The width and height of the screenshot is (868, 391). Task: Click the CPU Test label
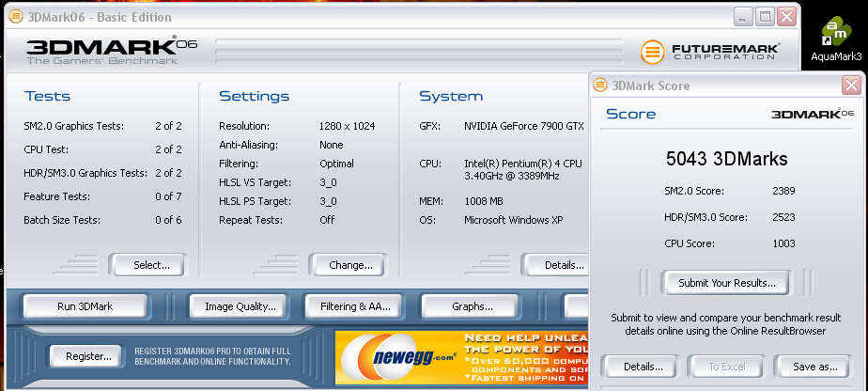coord(47,149)
